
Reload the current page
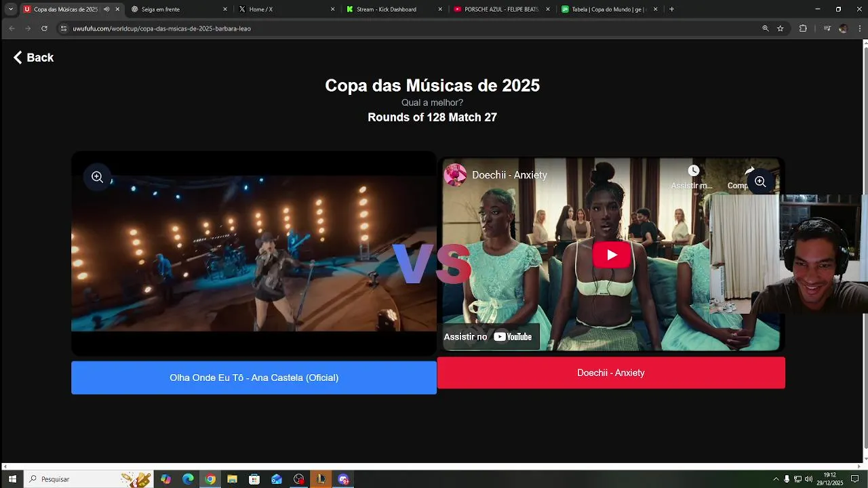pyautogui.click(x=44, y=28)
